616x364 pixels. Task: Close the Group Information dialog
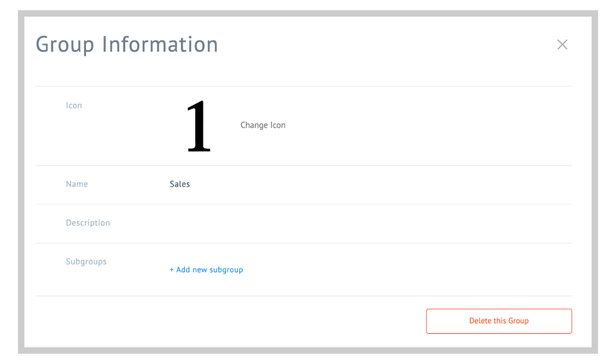pyautogui.click(x=562, y=44)
